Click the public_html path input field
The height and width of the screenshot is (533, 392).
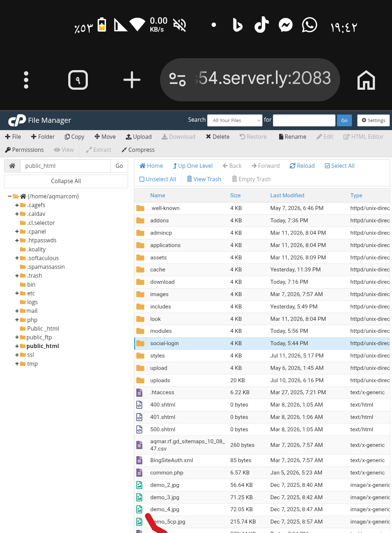tap(65, 166)
